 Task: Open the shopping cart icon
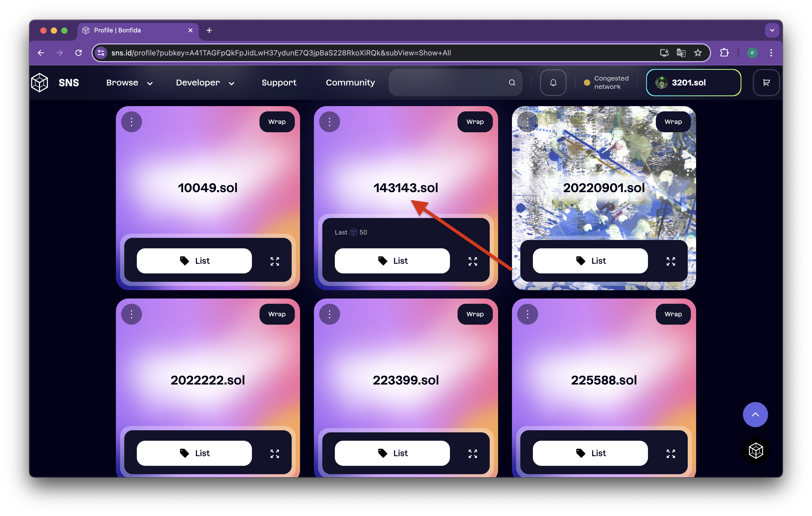pyautogui.click(x=766, y=83)
